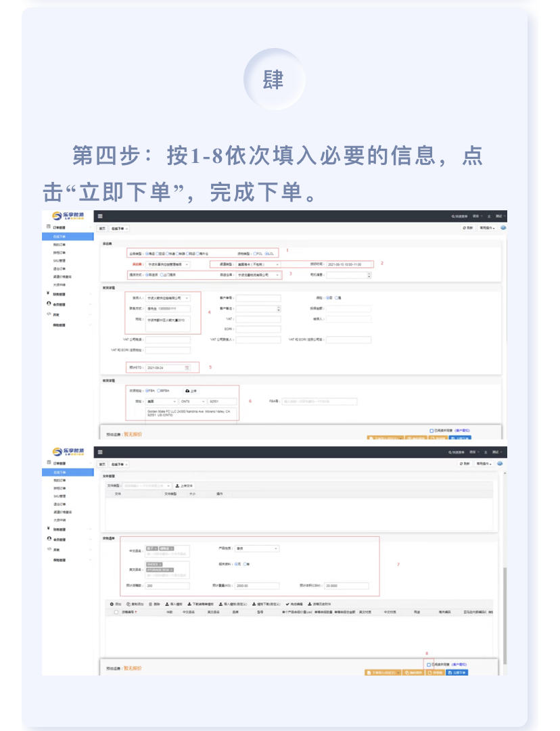Select 非FBA receiving address radio
Screen dimensions: 560x731
[x=159, y=391]
